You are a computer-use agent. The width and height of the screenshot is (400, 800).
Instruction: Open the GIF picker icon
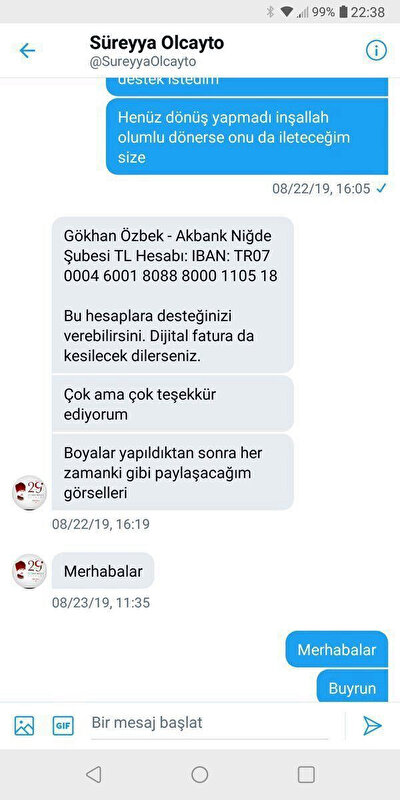click(63, 726)
